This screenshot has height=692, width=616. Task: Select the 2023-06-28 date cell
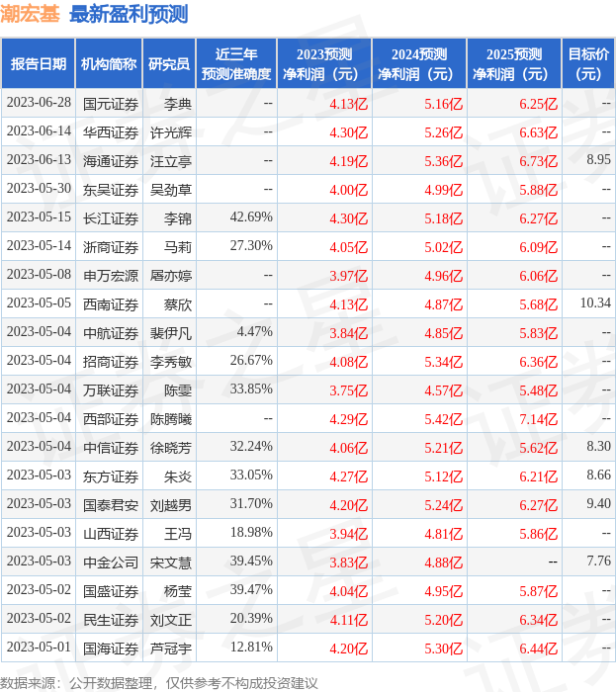point(39,103)
